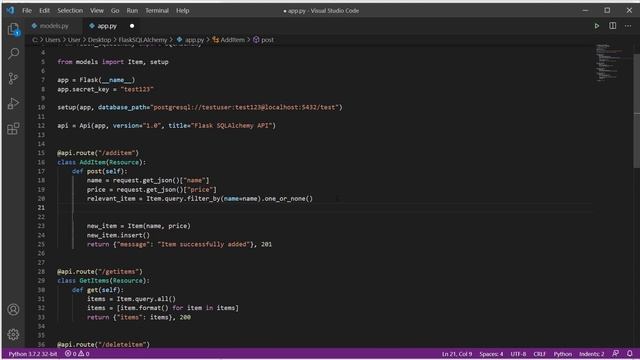Click new_item.insert() on line 24
640x360 pixels.
118,235
